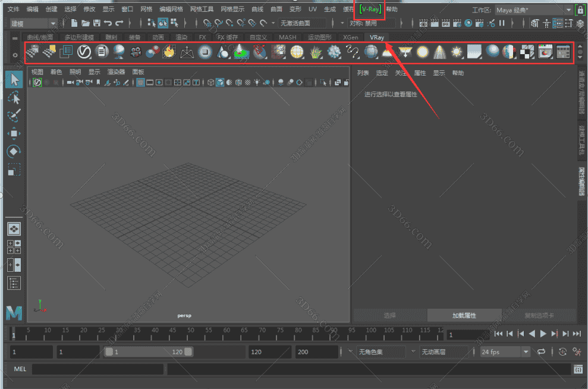Open the V-Ray menu in menu bar

click(370, 10)
